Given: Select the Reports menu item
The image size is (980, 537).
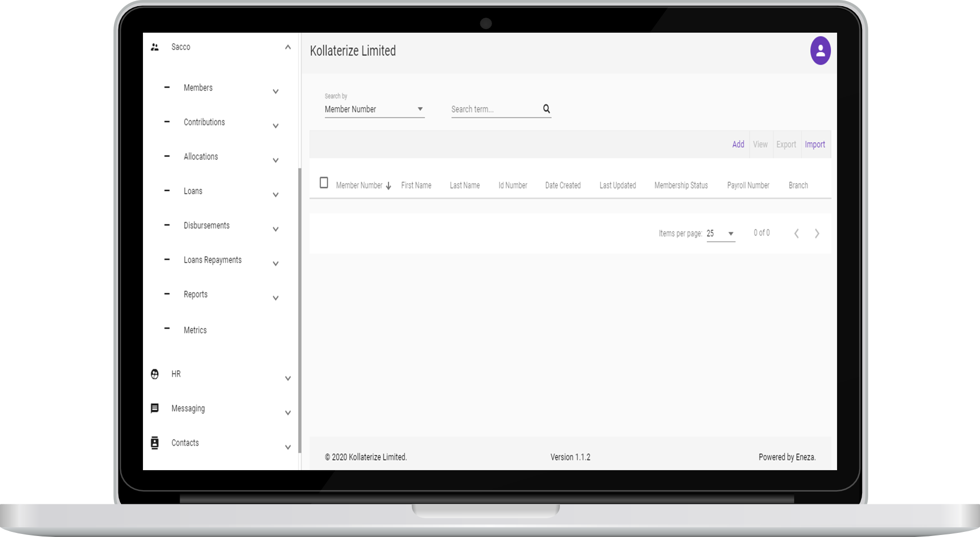Looking at the screenshot, I should coord(195,294).
